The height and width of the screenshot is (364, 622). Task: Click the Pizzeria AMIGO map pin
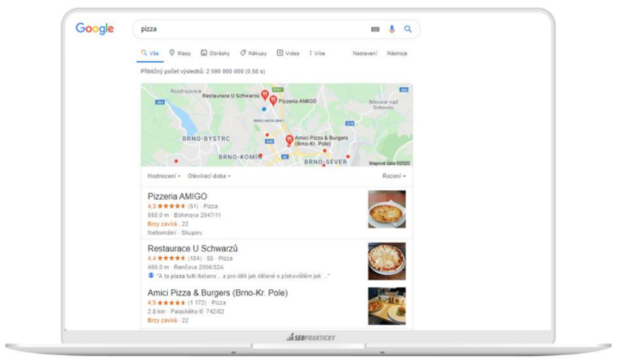pyautogui.click(x=273, y=100)
